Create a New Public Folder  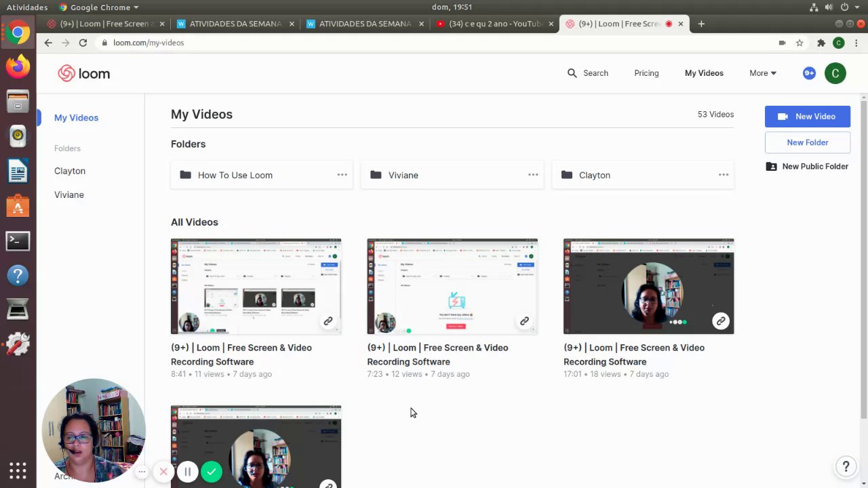[x=808, y=167]
